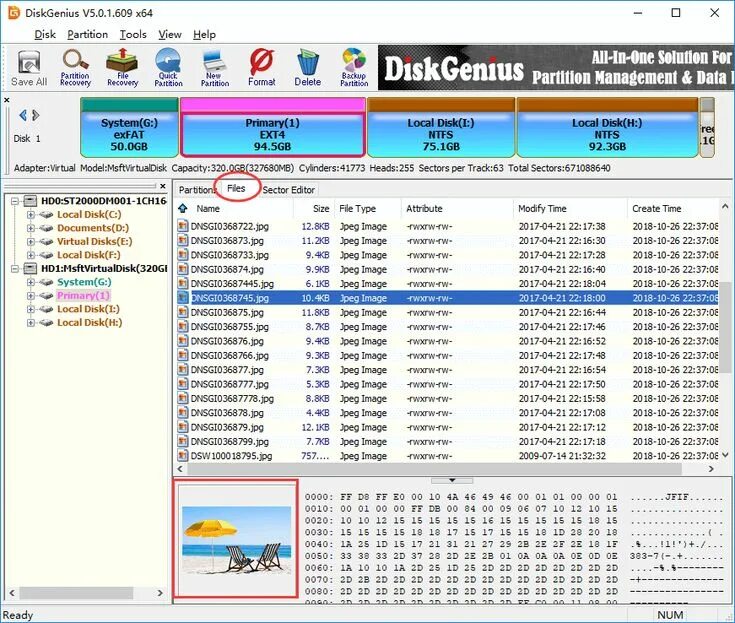Click the DiskGenius app icon in title bar
This screenshot has width=735, height=623.
point(14,13)
